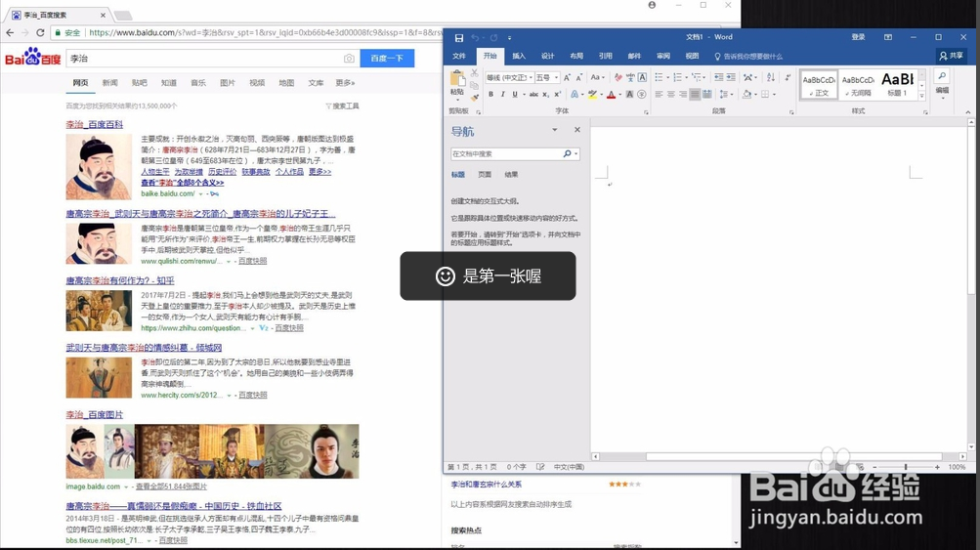The image size is (980, 550).
Task: Decrease paragraph indent in Word ribbon
Action: click(719, 77)
